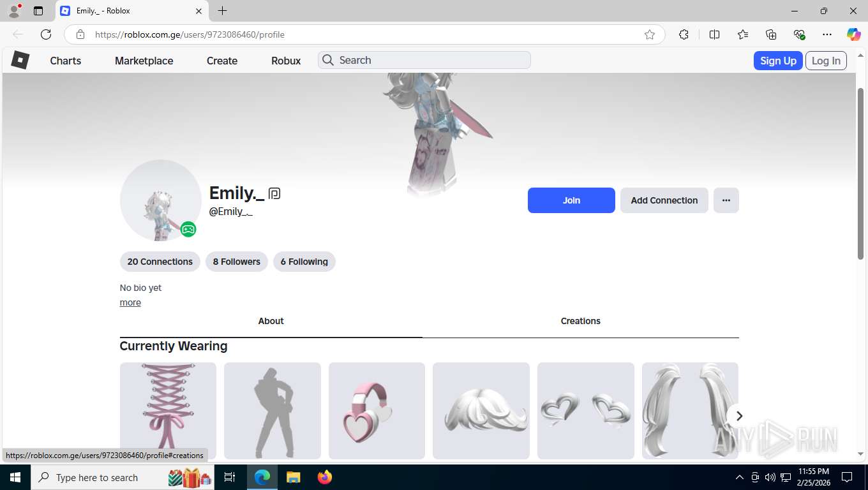Viewport: 868px width, 490px height.
Task: Open Task View on taskbar
Action: (230, 477)
